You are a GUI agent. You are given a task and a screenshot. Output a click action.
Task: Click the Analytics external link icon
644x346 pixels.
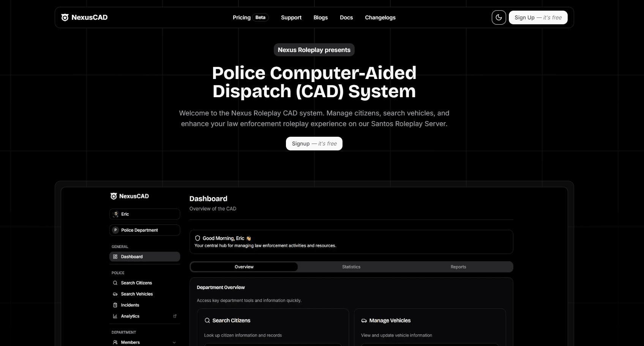(x=175, y=316)
